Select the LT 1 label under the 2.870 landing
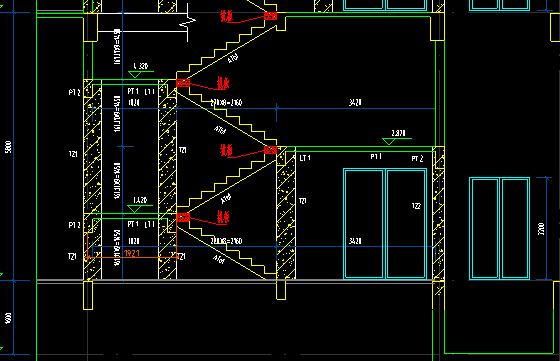Image resolution: width=560 pixels, height=361 pixels. pyautogui.click(x=305, y=158)
